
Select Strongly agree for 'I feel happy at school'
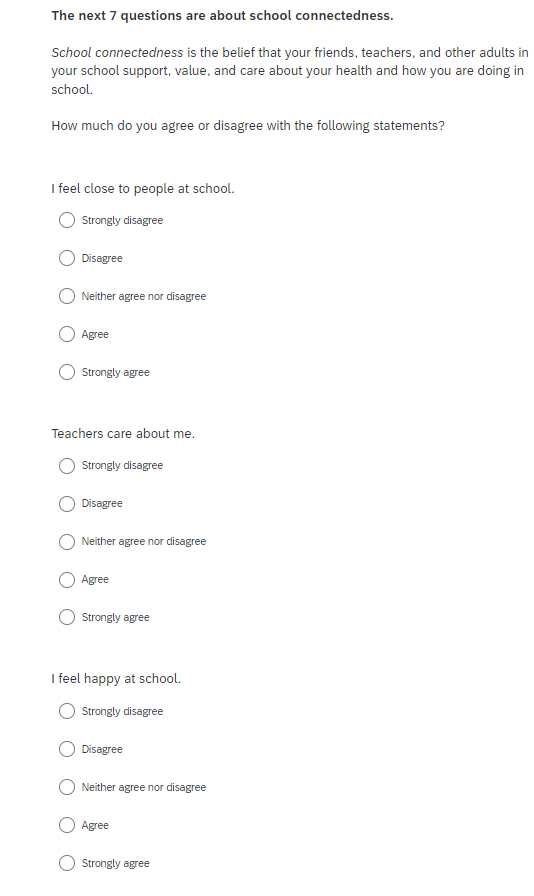[67, 863]
